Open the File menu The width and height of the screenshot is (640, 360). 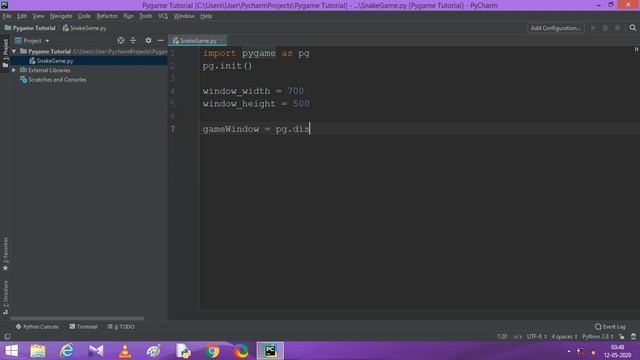(7, 16)
